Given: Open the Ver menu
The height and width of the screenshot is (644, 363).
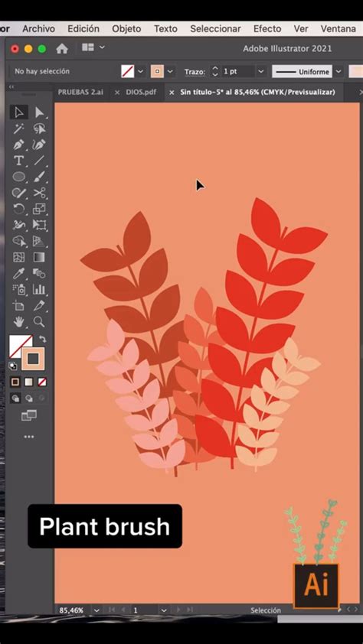Looking at the screenshot, I should [301, 29].
